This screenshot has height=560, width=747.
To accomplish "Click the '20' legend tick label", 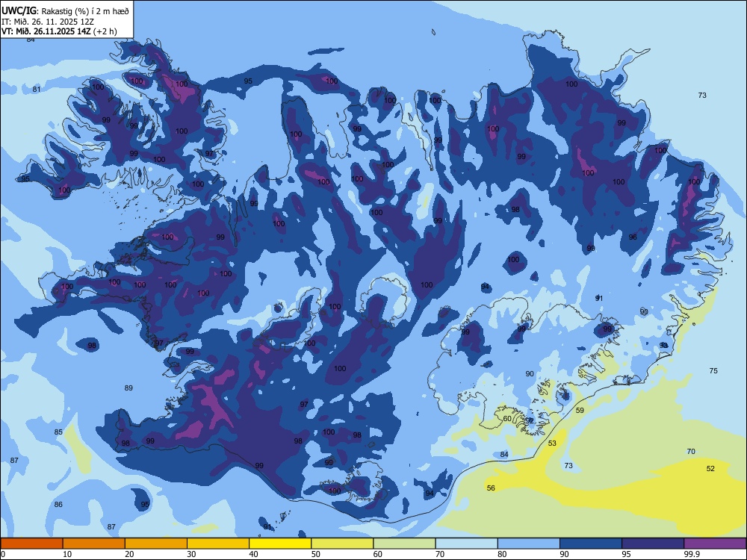I will click(129, 554).
